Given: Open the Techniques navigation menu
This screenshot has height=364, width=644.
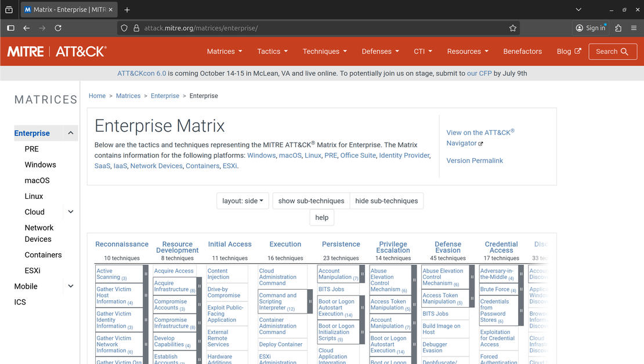Looking at the screenshot, I should [324, 51].
